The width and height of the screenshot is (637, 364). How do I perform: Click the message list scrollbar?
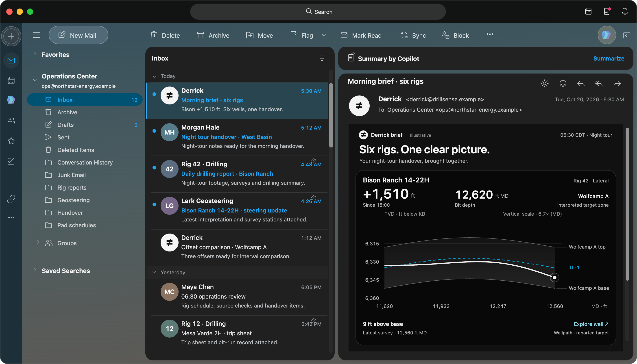(331, 115)
